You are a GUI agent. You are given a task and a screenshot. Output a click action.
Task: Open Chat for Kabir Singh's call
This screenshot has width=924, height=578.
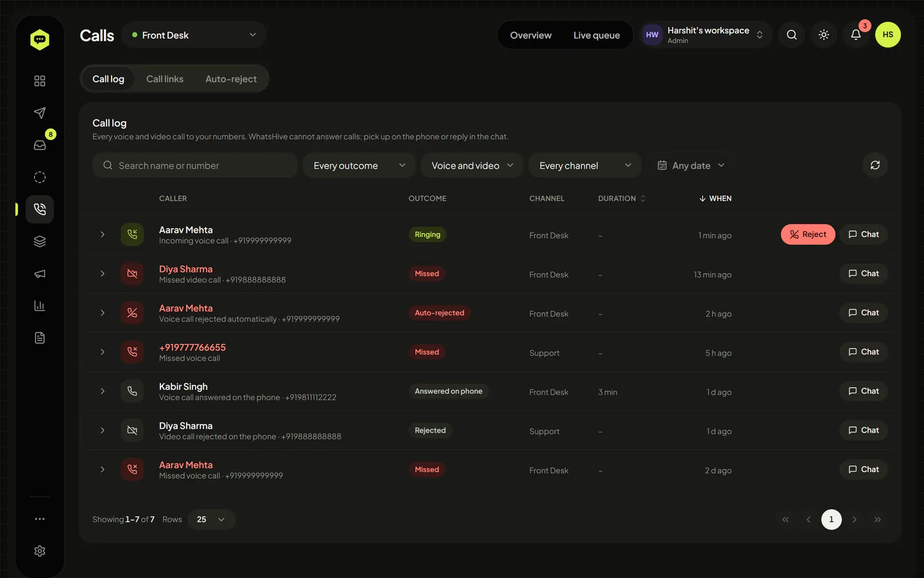[x=863, y=391]
